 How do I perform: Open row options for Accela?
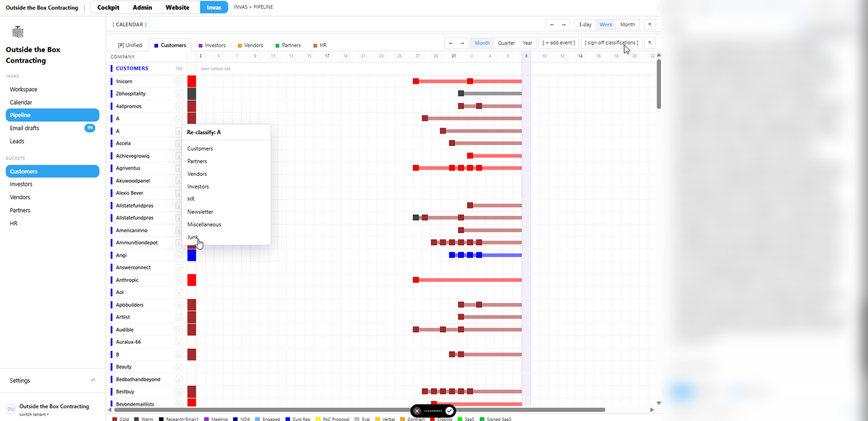click(x=179, y=143)
